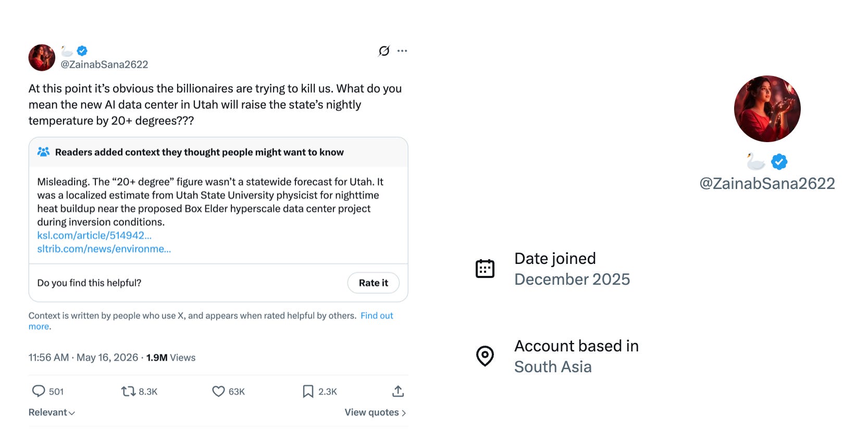Click the small tweet author avatar
The height and width of the screenshot is (430, 868).
click(x=42, y=57)
